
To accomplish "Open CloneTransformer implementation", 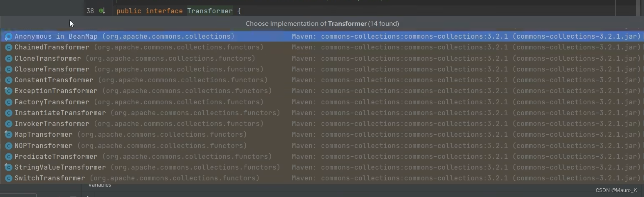I will coord(322,58).
